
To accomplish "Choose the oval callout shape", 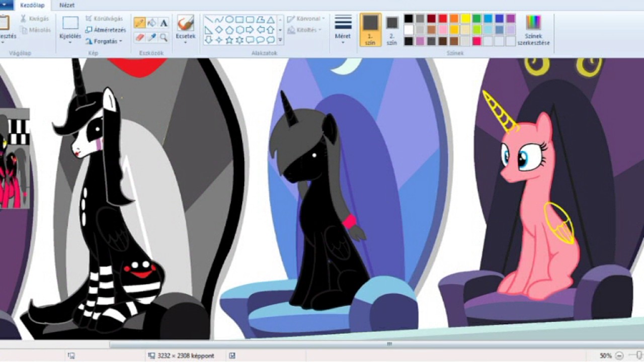I will [x=260, y=40].
